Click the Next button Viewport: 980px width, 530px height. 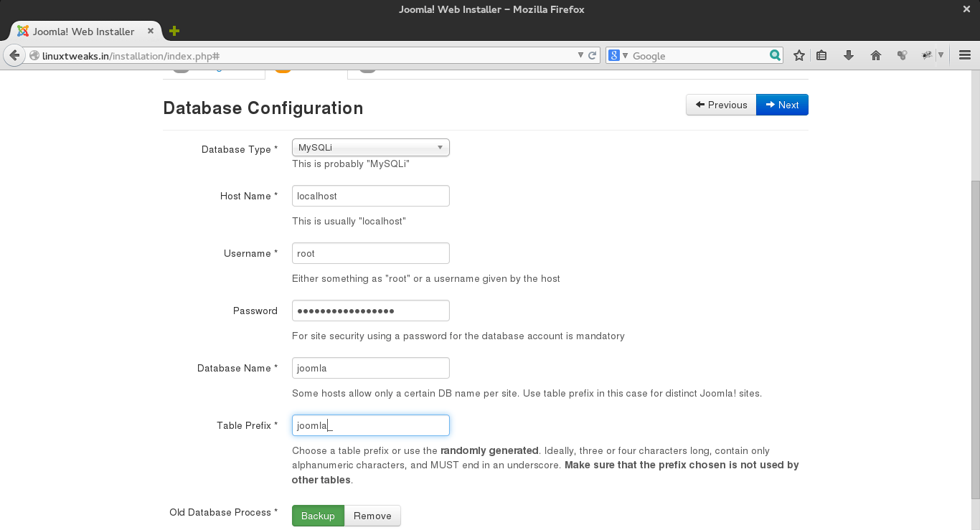(x=782, y=105)
